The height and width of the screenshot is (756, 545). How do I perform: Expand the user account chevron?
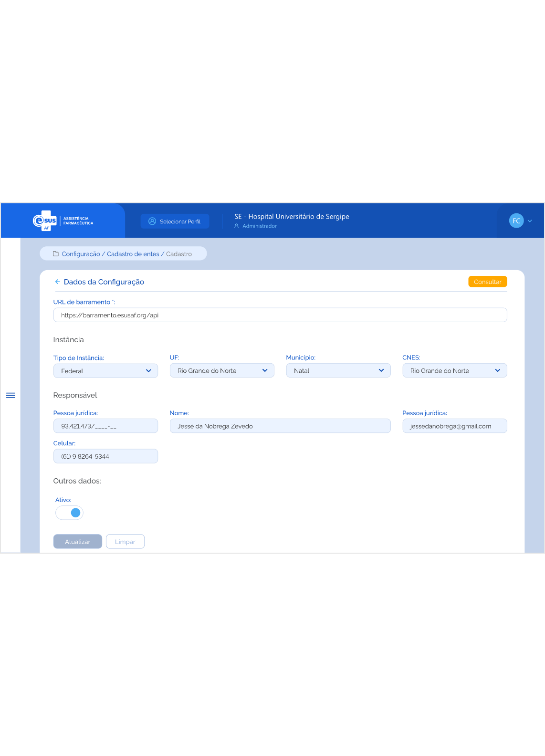[530, 221]
